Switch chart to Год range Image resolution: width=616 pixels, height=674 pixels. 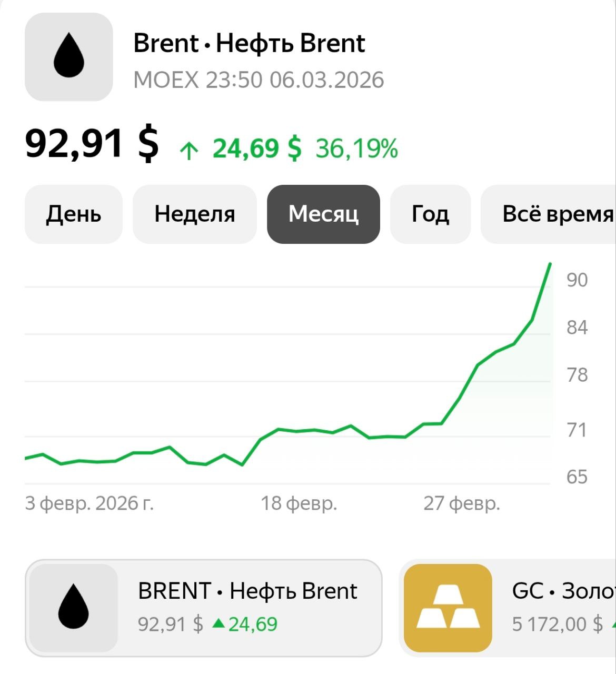point(430,214)
